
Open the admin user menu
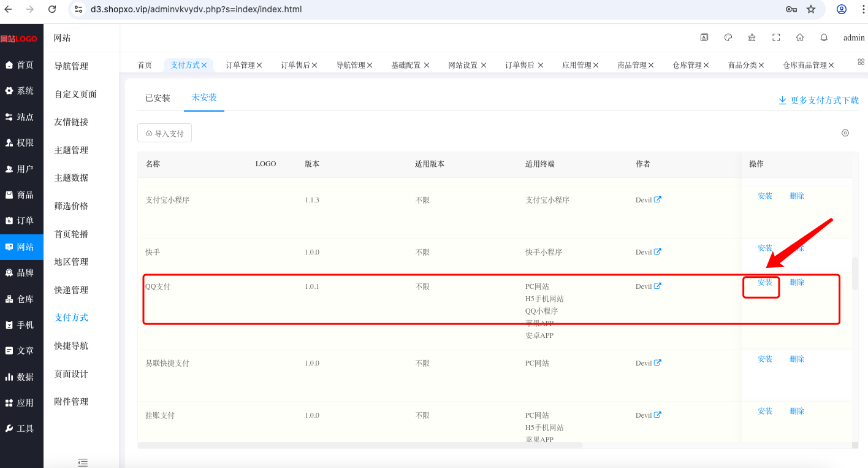[x=854, y=37]
